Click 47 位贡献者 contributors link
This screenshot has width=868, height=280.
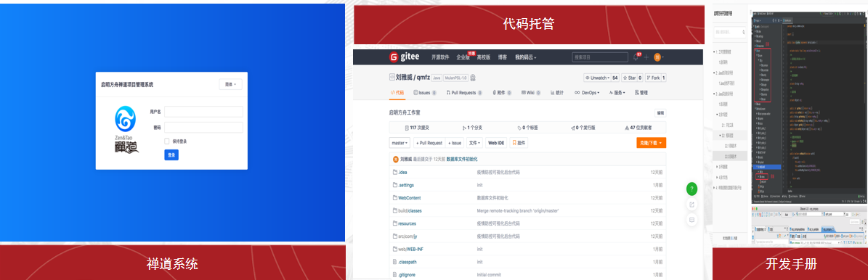638,128
